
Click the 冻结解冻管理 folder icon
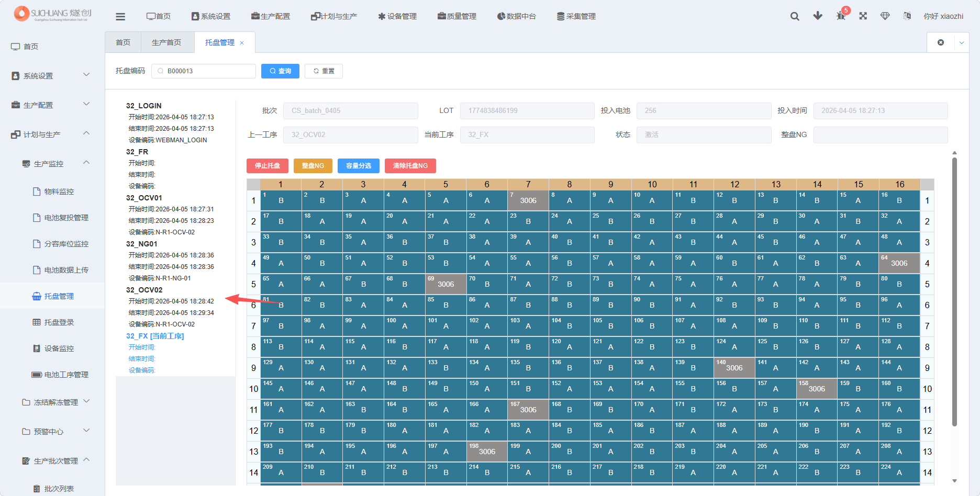(26, 402)
